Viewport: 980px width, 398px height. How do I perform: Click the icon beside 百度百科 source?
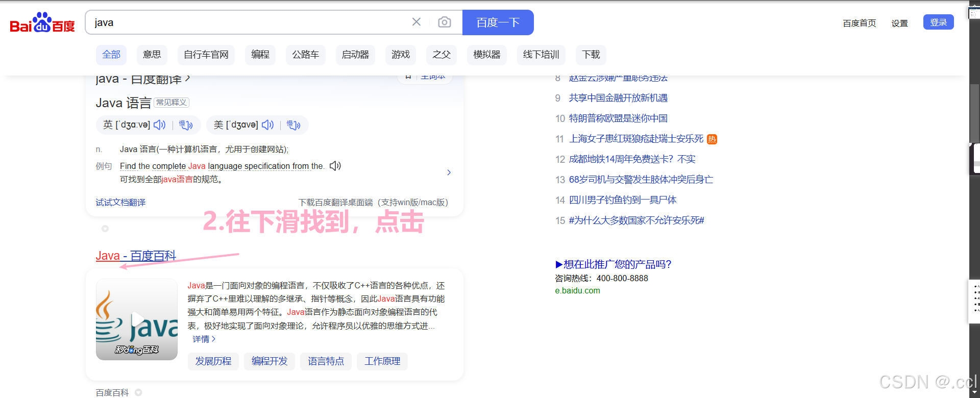pyautogui.click(x=138, y=392)
